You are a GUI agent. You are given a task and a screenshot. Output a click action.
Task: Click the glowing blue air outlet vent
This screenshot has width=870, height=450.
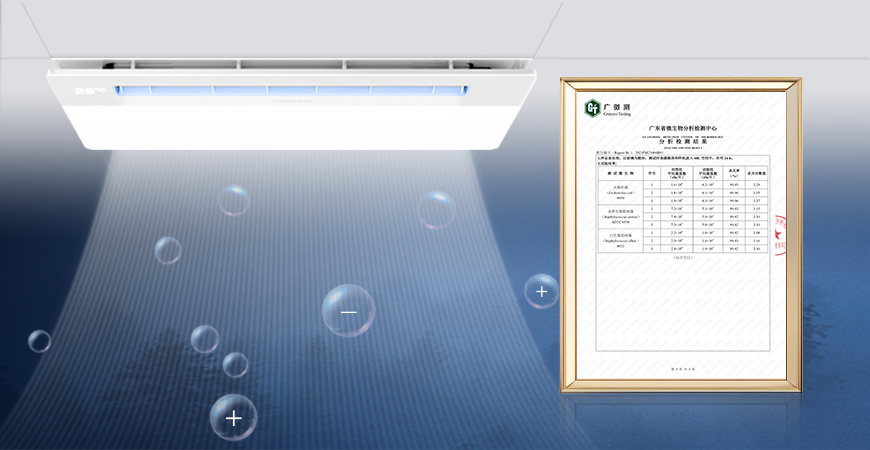(x=290, y=91)
